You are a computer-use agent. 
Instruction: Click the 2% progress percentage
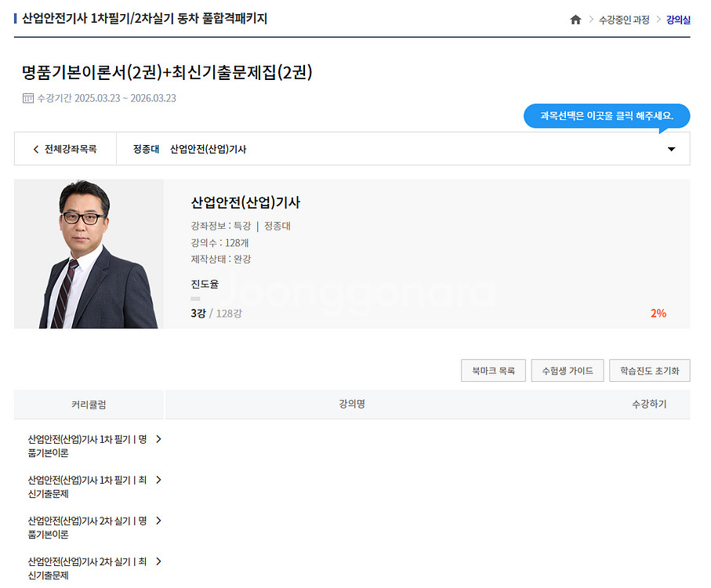658,314
